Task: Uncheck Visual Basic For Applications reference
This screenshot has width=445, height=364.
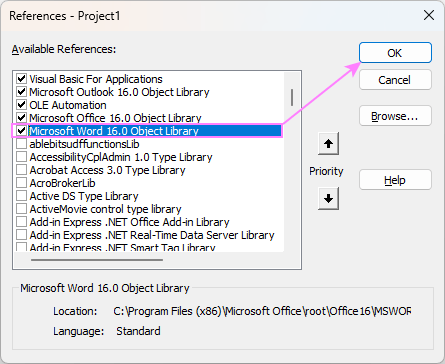Action: (21, 79)
